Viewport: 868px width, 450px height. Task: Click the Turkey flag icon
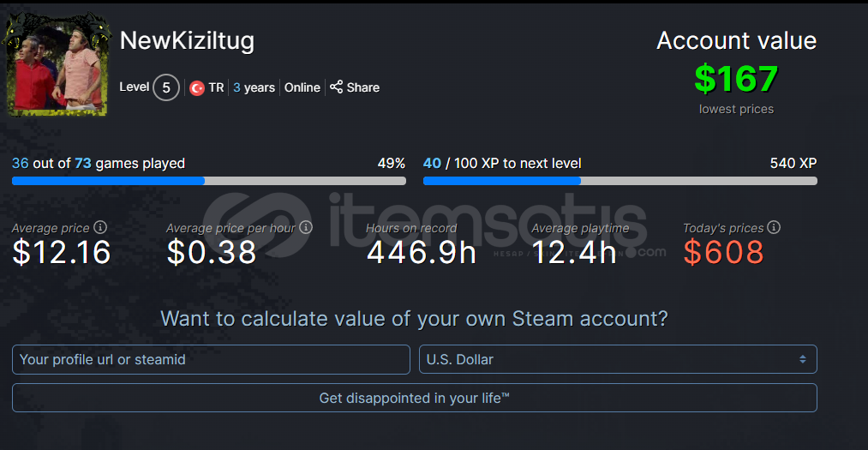[196, 88]
